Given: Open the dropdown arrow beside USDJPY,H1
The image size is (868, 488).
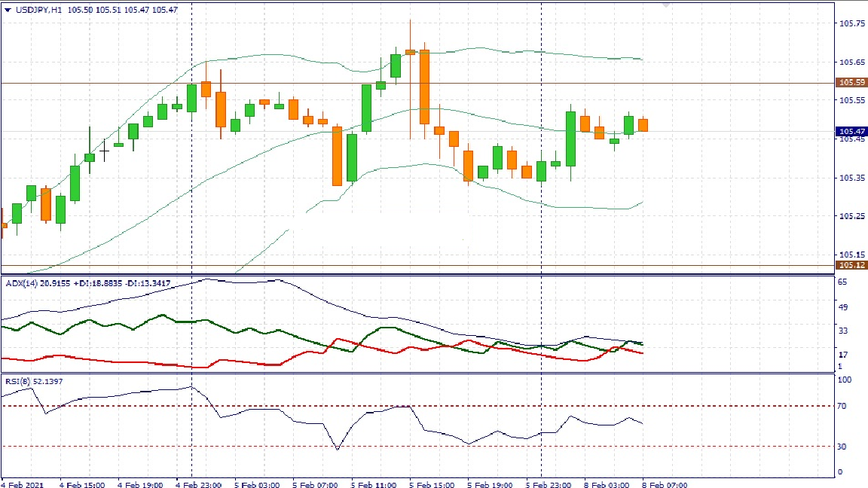Looking at the screenshot, I should point(8,10).
